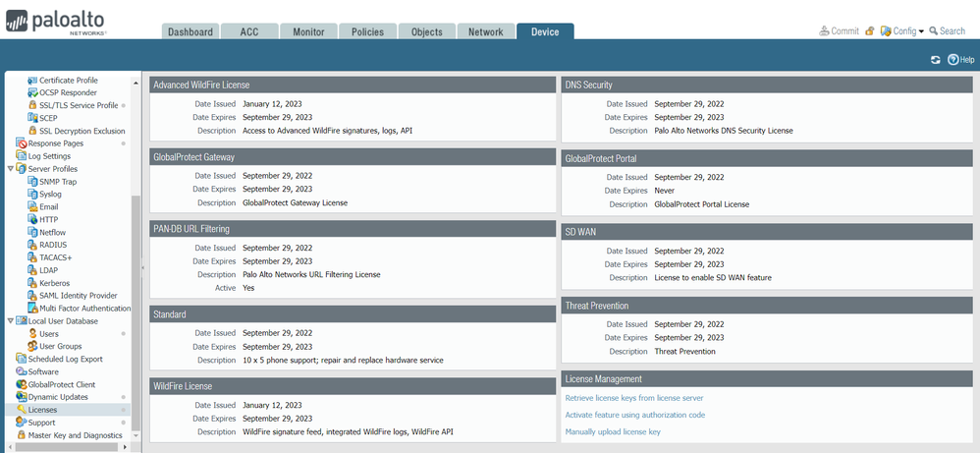
Task: Click the User Groups icon
Action: pyautogui.click(x=33, y=346)
